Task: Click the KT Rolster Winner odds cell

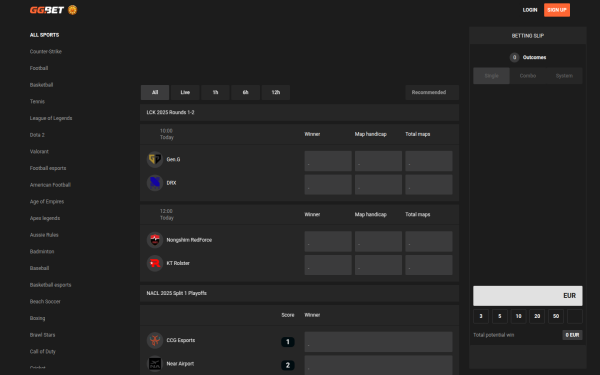Action: (328, 265)
